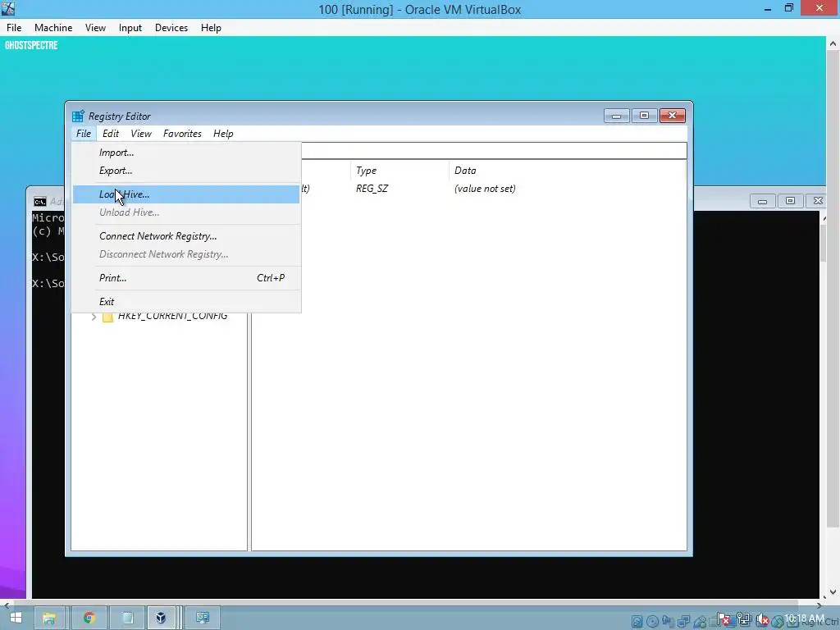Viewport: 840px width, 630px height.
Task: Open VirtualBox Input menu
Action: 130,28
